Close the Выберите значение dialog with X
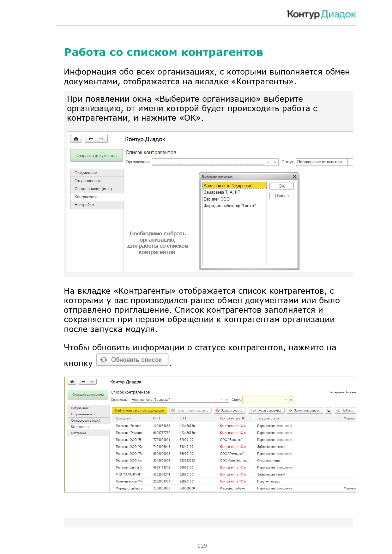The image size is (392, 554). [x=294, y=177]
